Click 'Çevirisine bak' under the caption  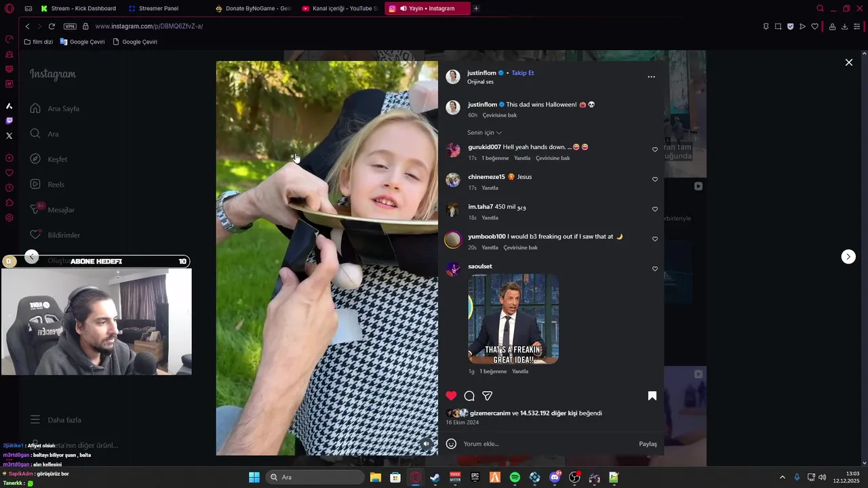pyautogui.click(x=500, y=115)
